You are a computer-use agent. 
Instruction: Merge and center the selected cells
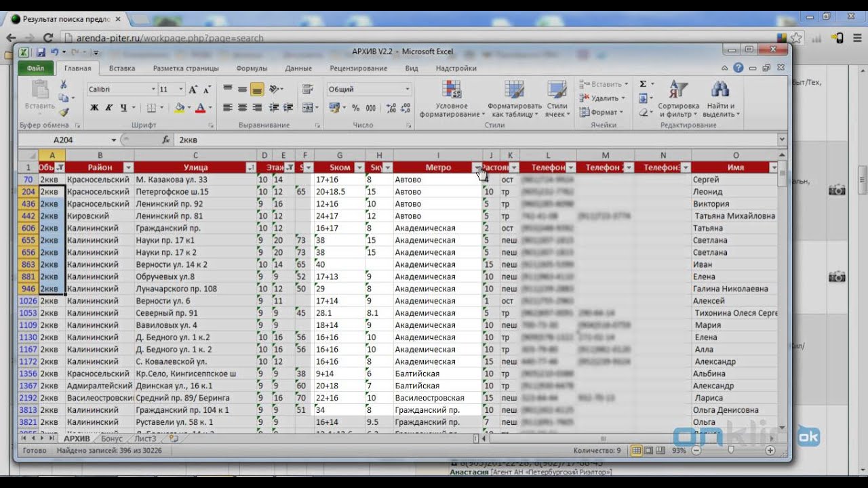point(307,108)
